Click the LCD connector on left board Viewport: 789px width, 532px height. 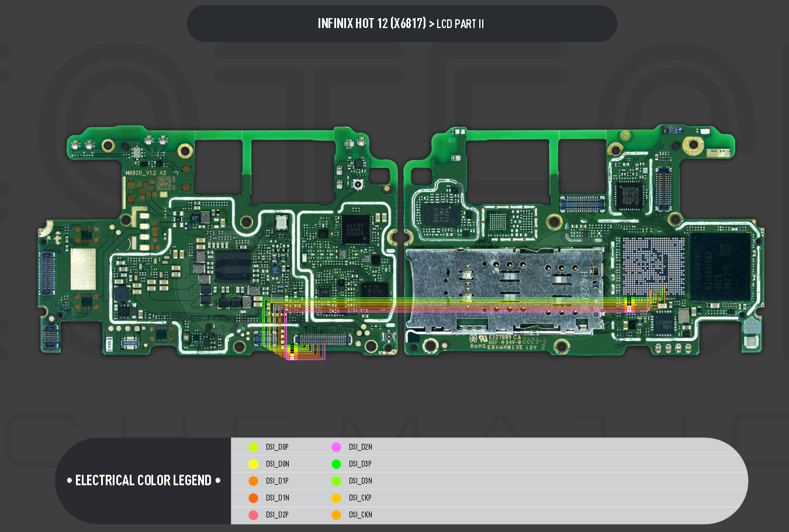(x=323, y=339)
